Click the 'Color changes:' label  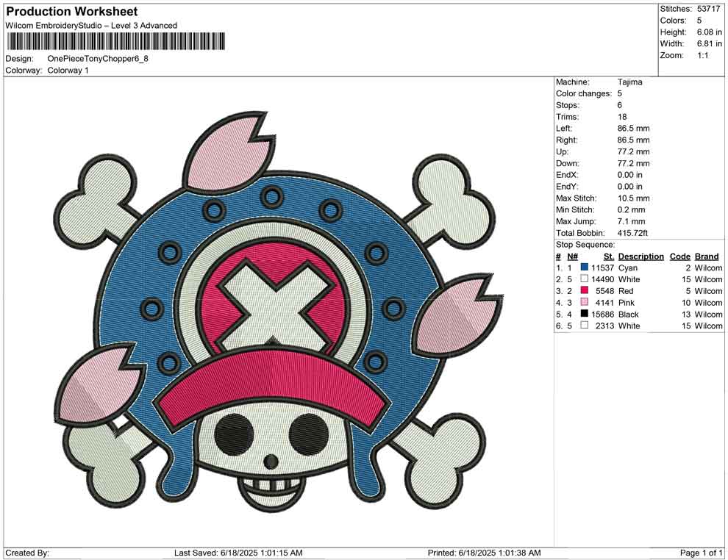tap(584, 93)
